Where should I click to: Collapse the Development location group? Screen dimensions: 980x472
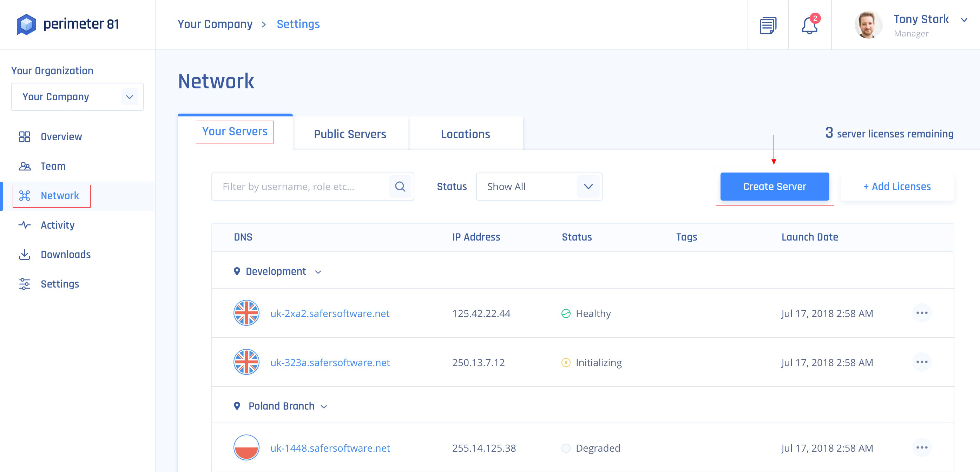[x=318, y=272]
